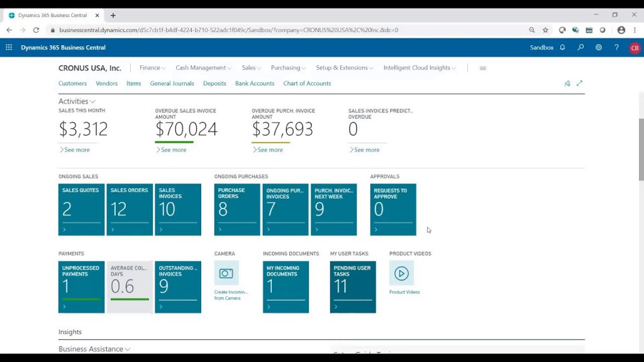644x362 pixels.
Task: Open the Average Collection Days tile
Action: [x=130, y=287]
